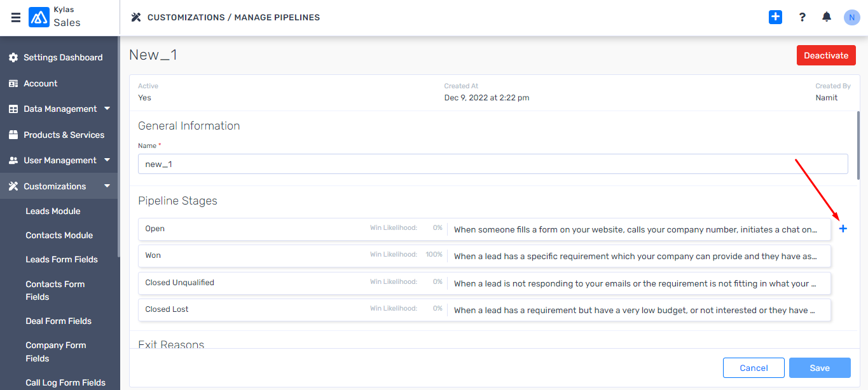The image size is (868, 390).
Task: Collapse the Customizations section arrow
Action: (x=107, y=186)
